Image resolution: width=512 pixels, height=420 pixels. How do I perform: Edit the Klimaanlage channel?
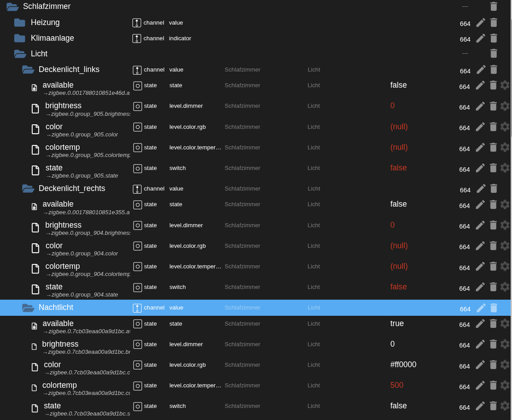pos(481,38)
